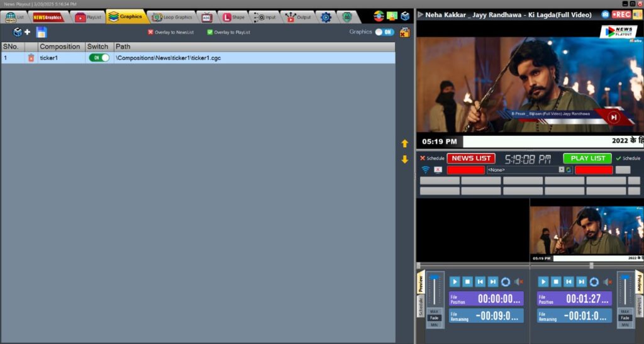Click the Switch column header

coord(99,47)
